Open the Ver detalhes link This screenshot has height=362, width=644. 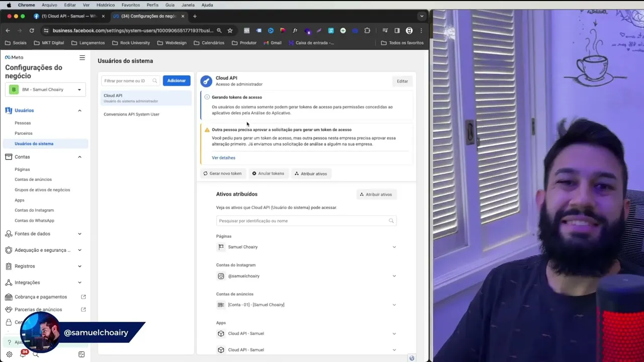223,158
